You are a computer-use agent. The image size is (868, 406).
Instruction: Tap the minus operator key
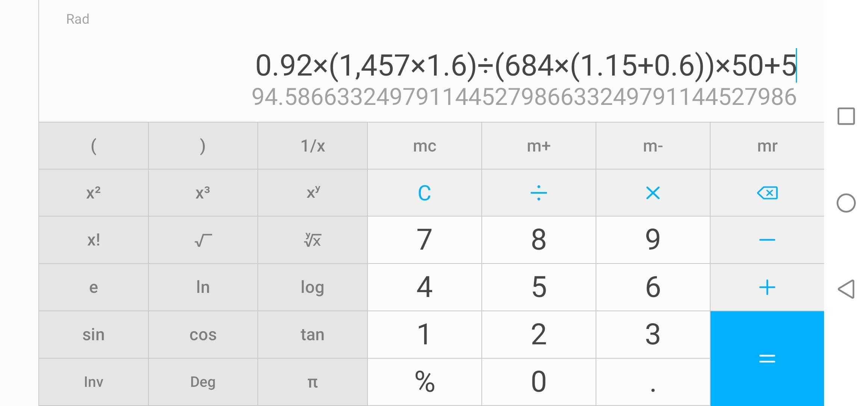(x=767, y=240)
